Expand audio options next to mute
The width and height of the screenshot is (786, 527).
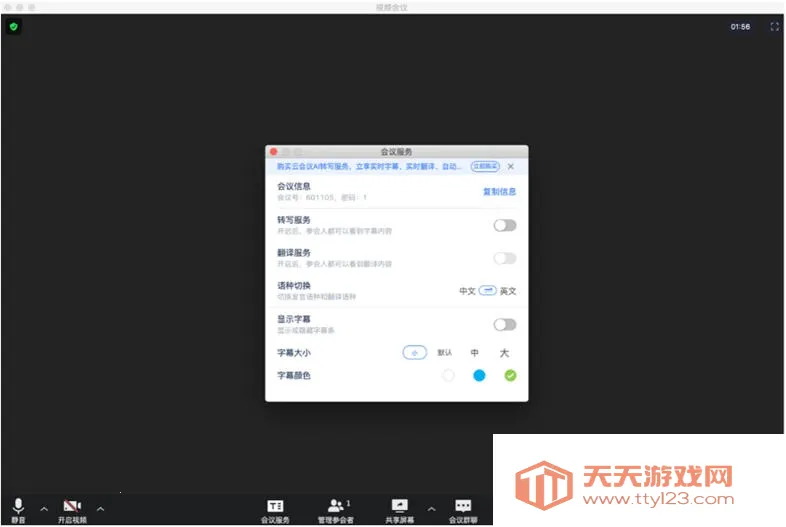coord(44,509)
